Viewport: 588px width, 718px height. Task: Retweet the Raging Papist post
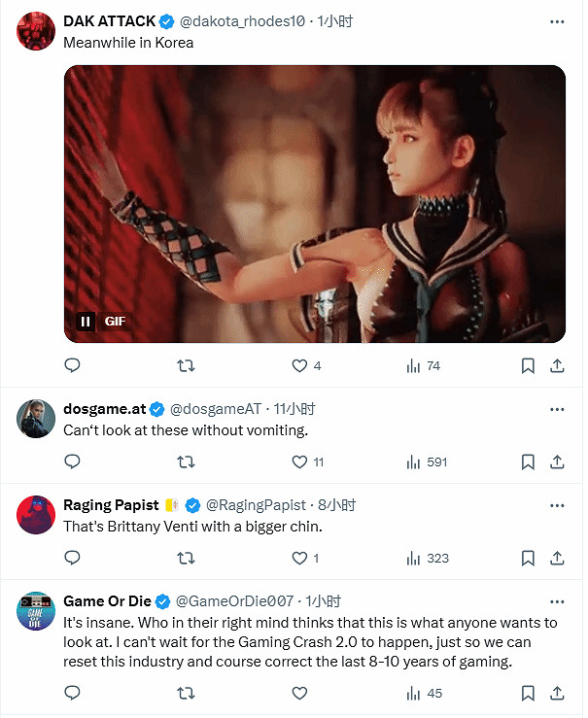186,558
